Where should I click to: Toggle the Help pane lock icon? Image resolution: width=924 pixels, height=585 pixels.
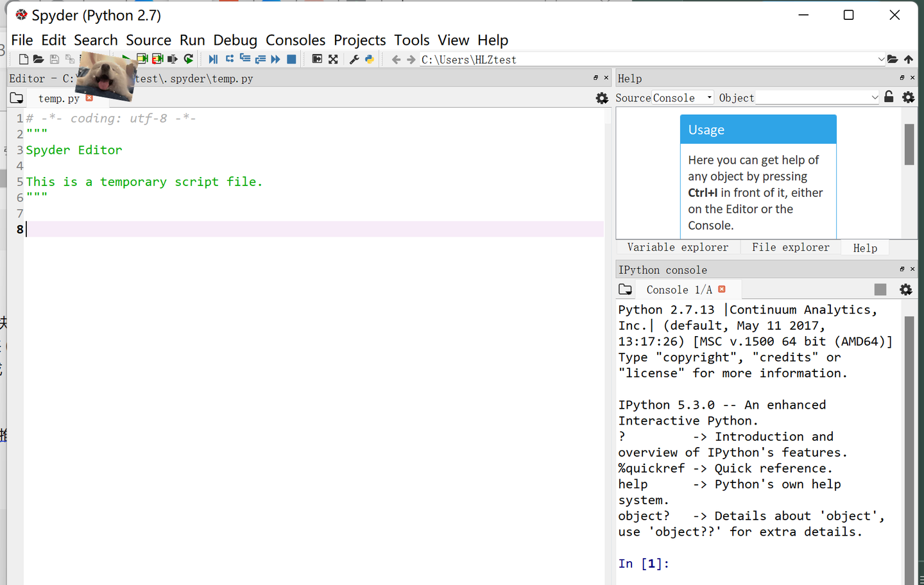click(889, 97)
